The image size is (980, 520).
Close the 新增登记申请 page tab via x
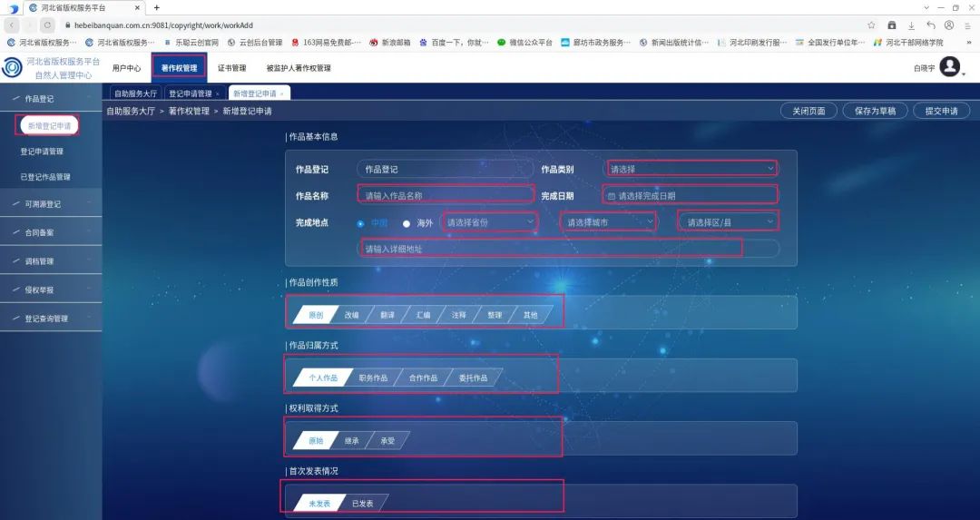click(x=281, y=93)
